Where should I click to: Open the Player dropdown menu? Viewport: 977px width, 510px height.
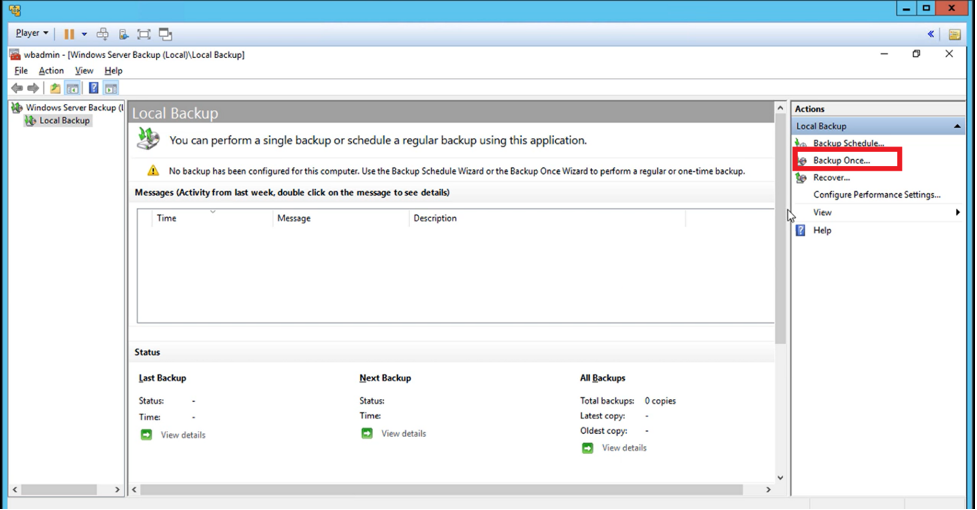(x=32, y=33)
